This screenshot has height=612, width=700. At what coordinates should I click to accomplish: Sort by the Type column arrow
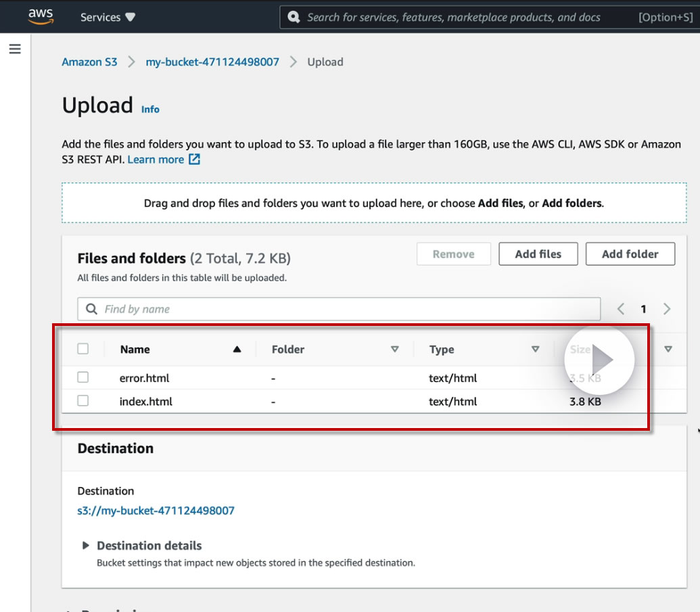pyautogui.click(x=535, y=350)
